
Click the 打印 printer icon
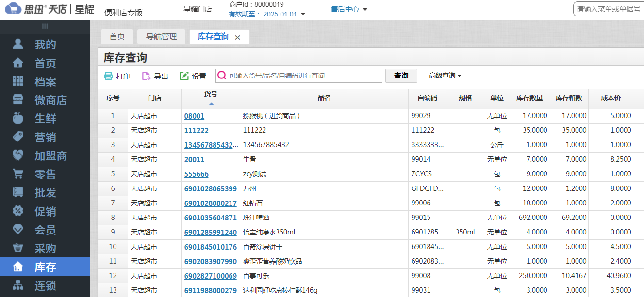click(108, 76)
